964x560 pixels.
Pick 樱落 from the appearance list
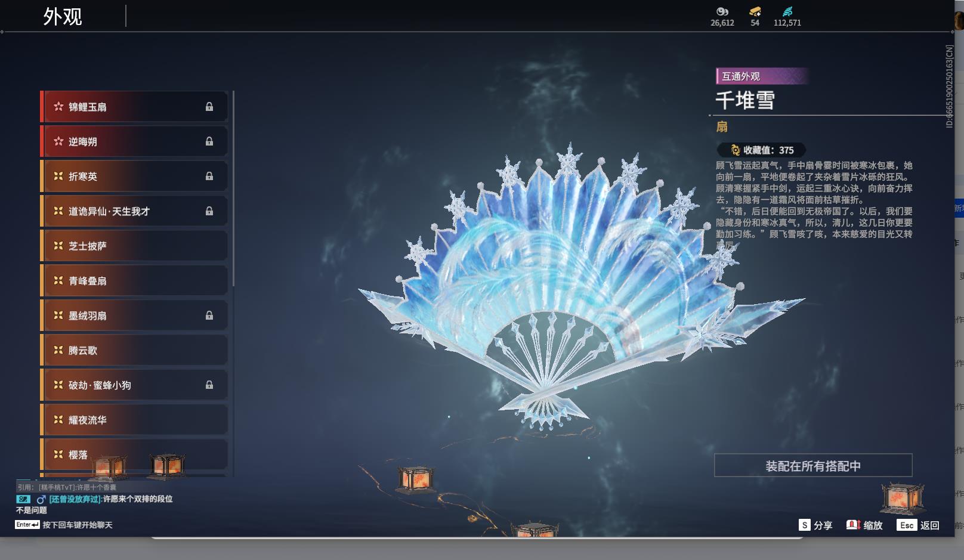(134, 454)
